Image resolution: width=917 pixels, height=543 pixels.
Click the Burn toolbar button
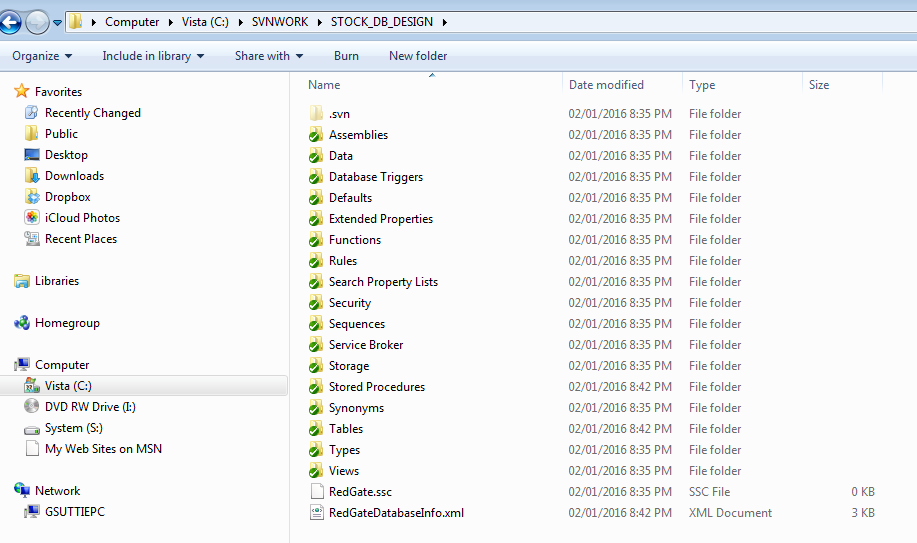346,56
